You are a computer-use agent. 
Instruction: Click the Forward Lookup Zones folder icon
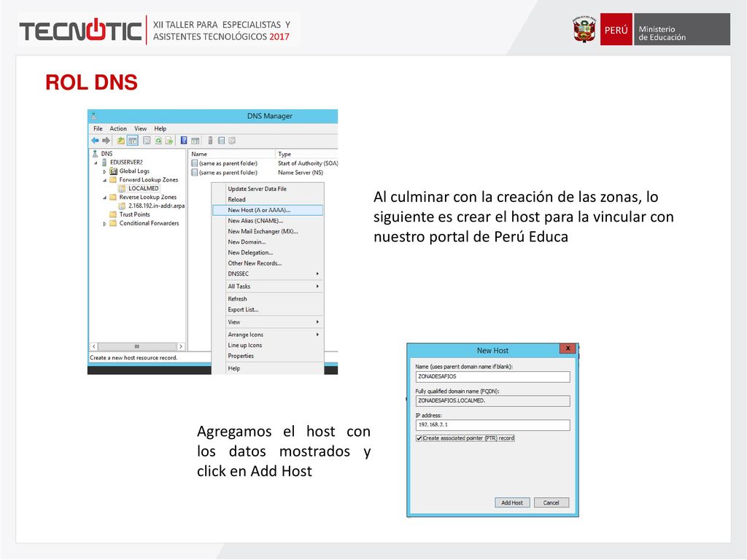point(113,179)
